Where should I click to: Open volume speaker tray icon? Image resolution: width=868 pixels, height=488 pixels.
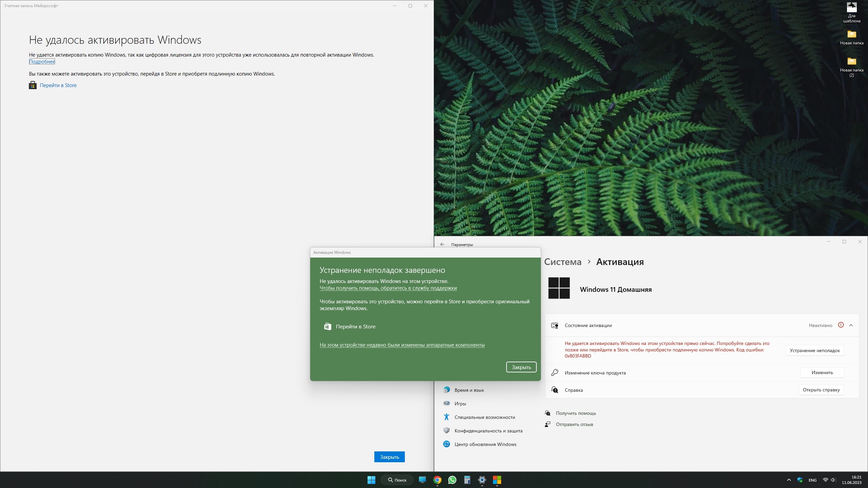[833, 480]
